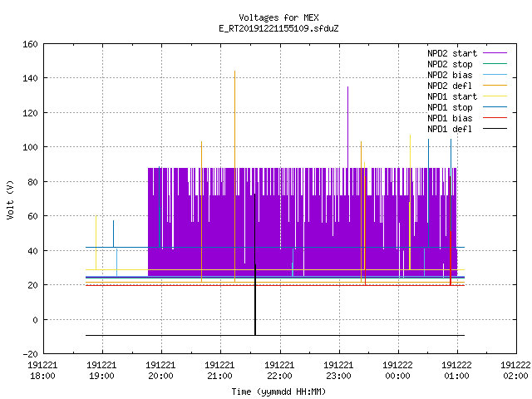This screenshot has height=399, width=532.
Task: Click the green NPD2 stop legend line
Action: pyautogui.click(x=495, y=63)
